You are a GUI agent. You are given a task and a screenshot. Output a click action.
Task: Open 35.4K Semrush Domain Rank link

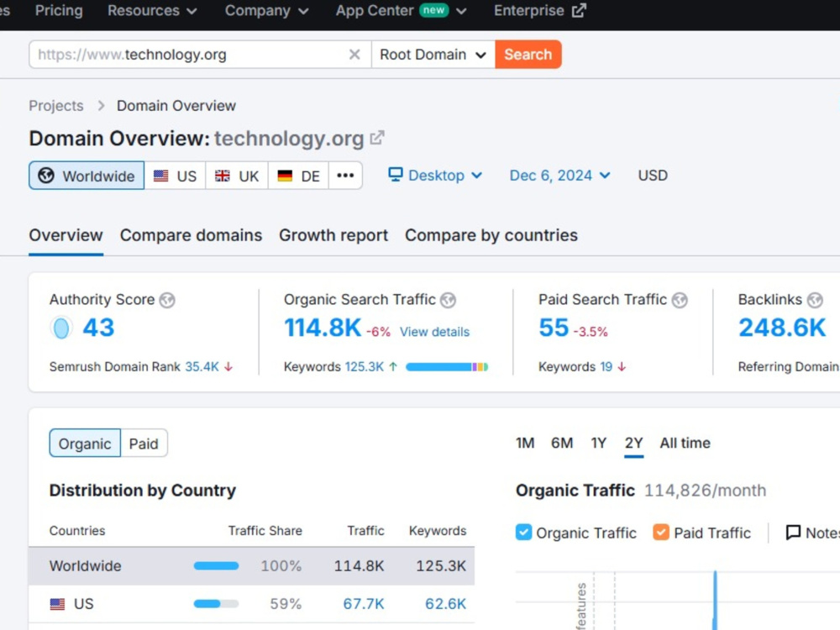202,367
